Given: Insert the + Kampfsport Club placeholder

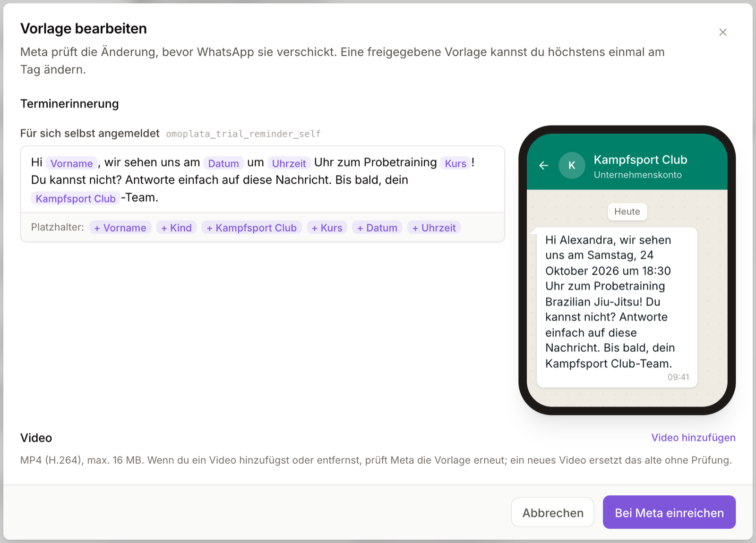Looking at the screenshot, I should [251, 228].
